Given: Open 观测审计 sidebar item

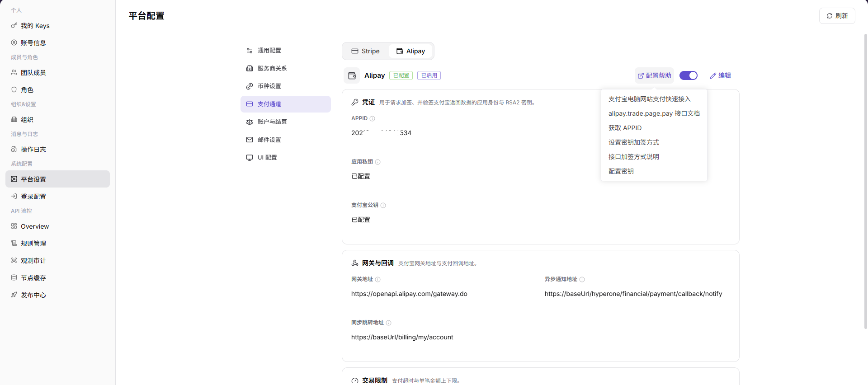Looking at the screenshot, I should pos(57,261).
